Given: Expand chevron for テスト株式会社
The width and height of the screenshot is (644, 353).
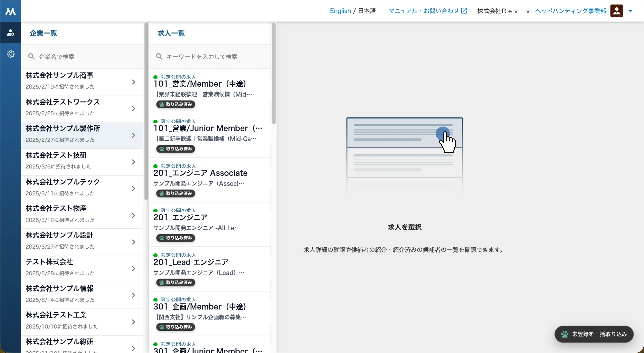Looking at the screenshot, I should tap(134, 269).
